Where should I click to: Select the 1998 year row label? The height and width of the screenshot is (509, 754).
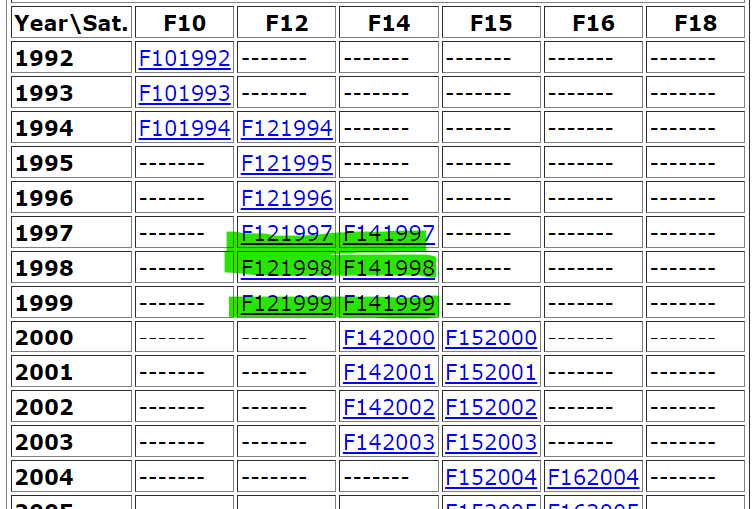pos(72,267)
